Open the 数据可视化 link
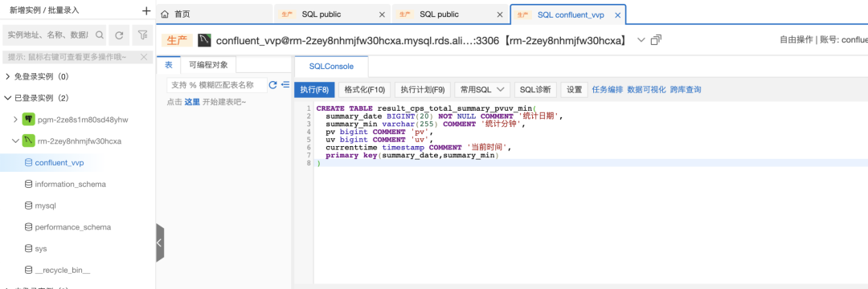 pos(646,90)
